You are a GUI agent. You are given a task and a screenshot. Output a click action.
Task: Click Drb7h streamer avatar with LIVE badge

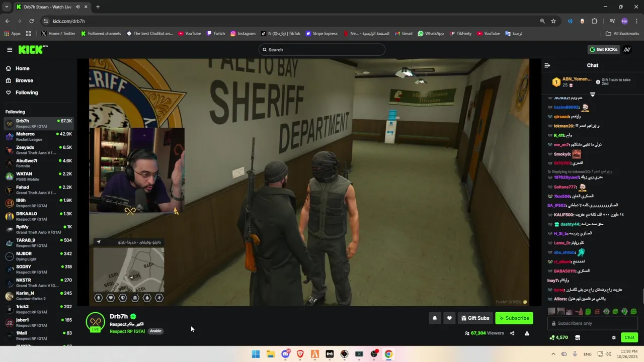(95, 322)
